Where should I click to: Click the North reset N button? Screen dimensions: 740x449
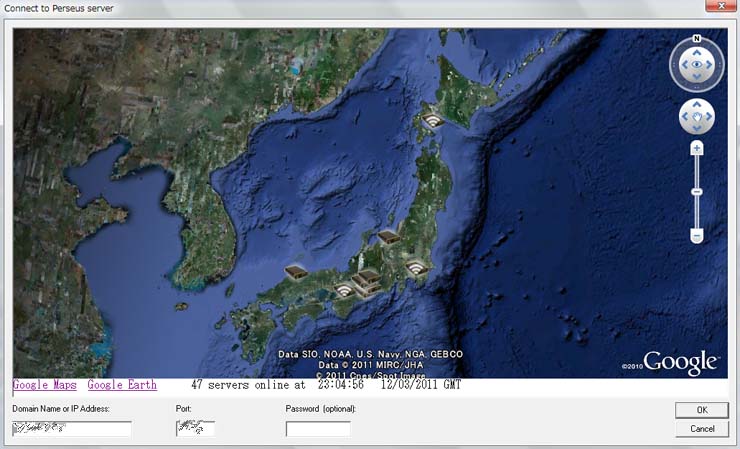697,39
